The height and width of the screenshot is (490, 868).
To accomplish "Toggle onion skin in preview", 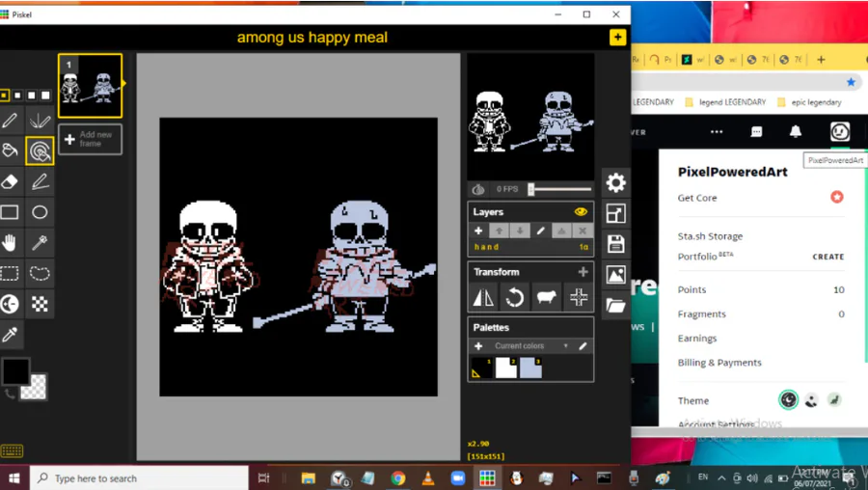I will [478, 189].
